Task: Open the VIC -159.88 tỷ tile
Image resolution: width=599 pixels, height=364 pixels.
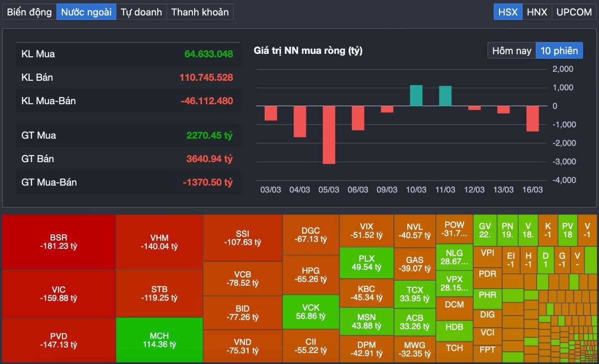Action: point(59,294)
